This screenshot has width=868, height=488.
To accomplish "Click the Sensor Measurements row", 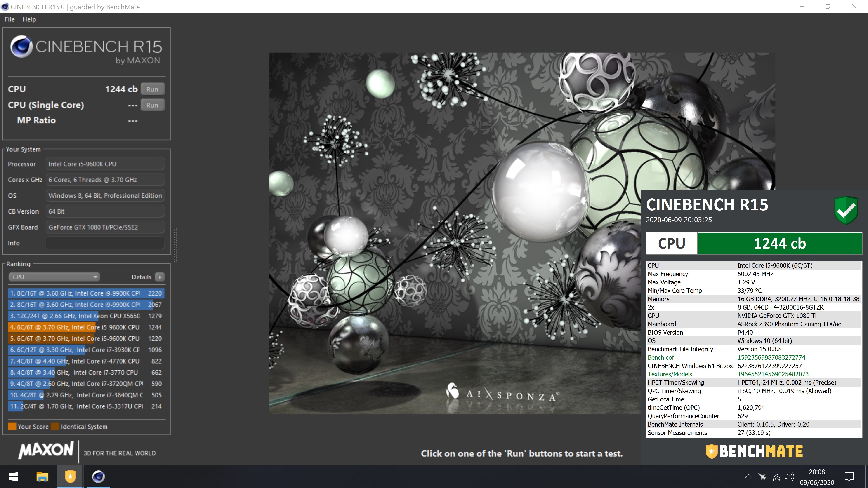I will tap(754, 433).
